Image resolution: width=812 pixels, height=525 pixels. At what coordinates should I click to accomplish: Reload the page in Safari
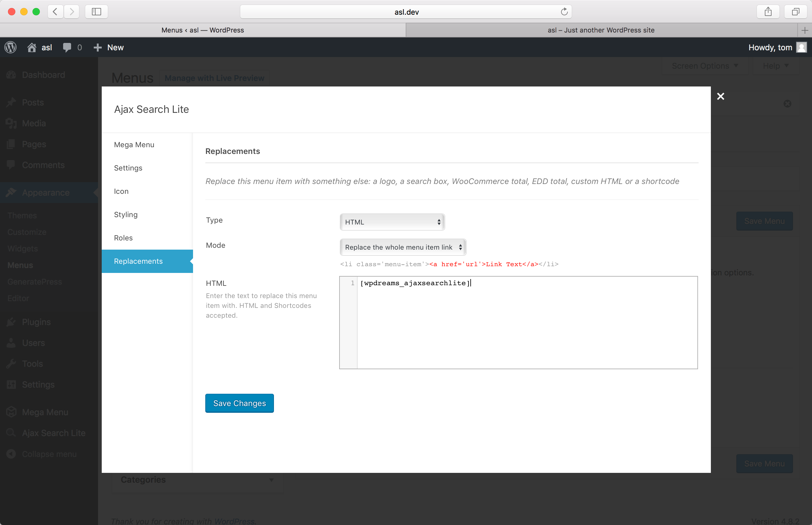[x=564, y=12]
